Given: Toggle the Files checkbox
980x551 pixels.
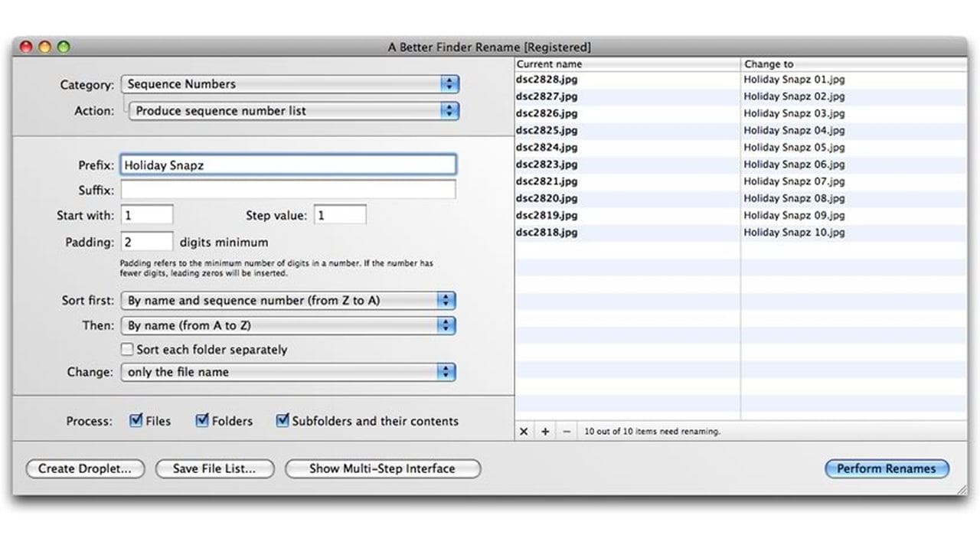Looking at the screenshot, I should [x=136, y=420].
